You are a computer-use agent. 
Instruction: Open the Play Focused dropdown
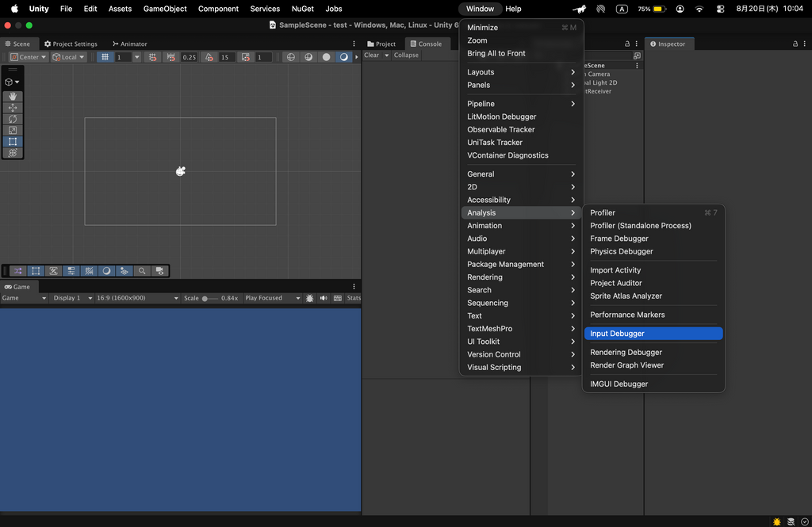click(273, 298)
